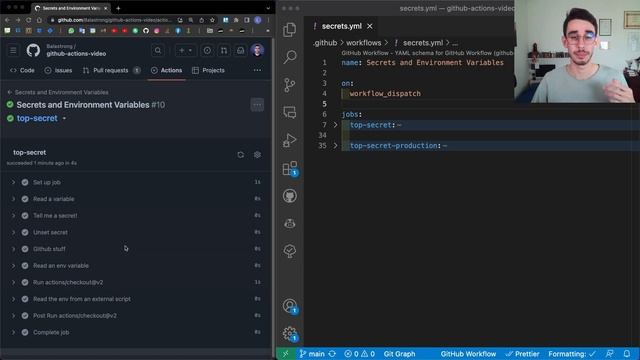Open a new browser tab
640x360 pixels.
pos(118,8)
